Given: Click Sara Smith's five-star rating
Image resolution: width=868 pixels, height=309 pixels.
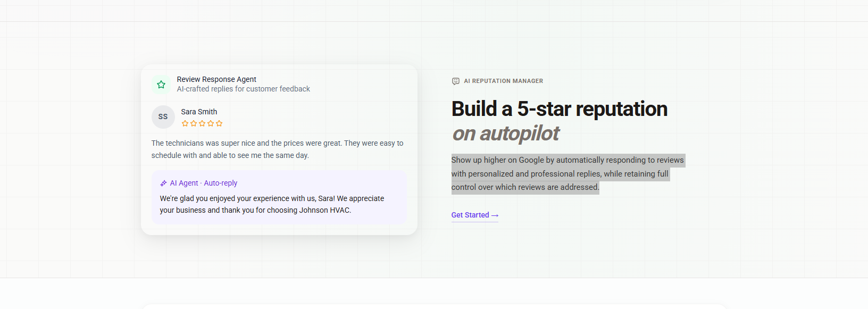Looking at the screenshot, I should click(202, 123).
